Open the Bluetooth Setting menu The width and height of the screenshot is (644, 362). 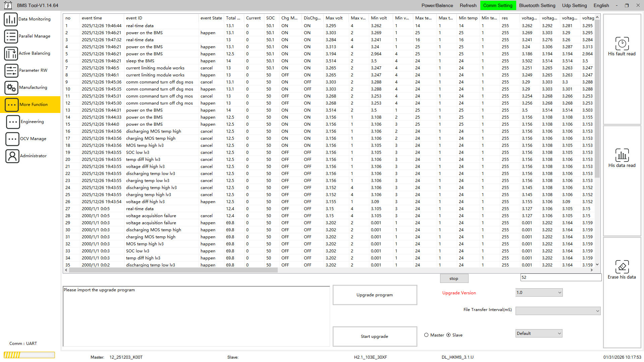(x=537, y=5)
